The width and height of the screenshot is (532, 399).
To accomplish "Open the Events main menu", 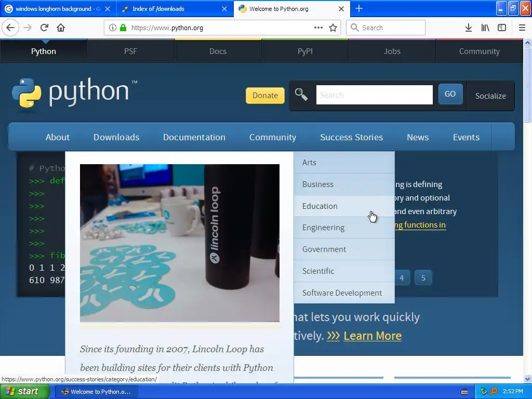I will [466, 137].
